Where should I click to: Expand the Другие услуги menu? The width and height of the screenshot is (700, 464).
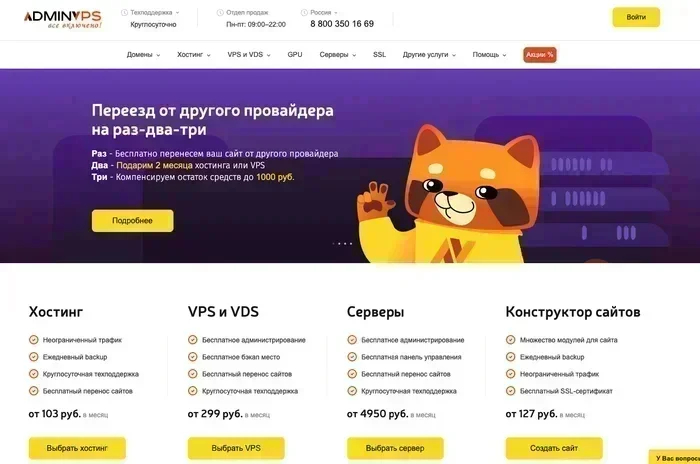click(x=429, y=54)
